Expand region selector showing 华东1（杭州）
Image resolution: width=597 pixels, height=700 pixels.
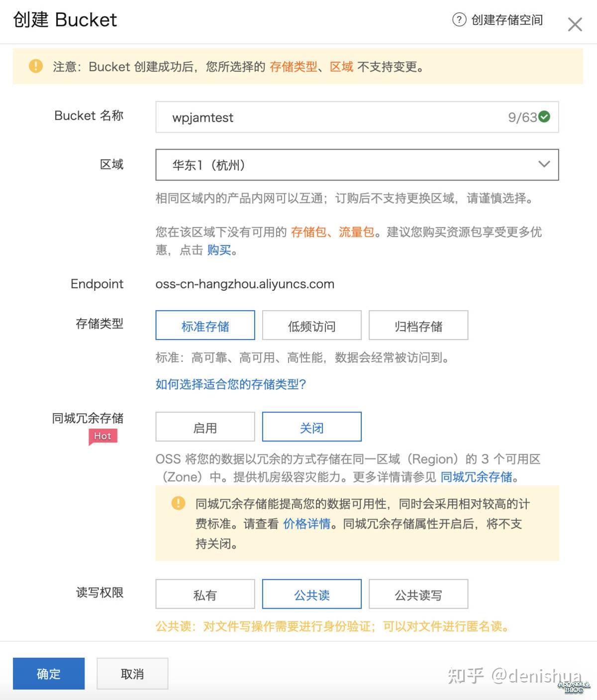click(357, 165)
